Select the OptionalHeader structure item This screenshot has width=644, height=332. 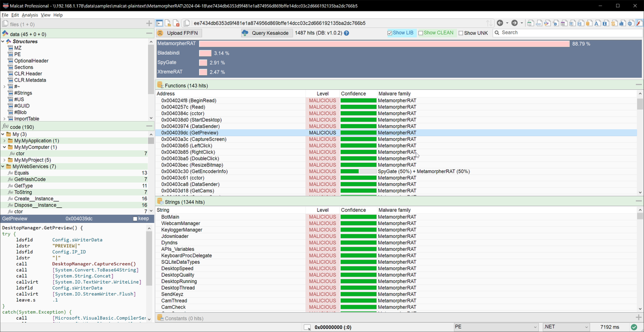pyautogui.click(x=32, y=61)
